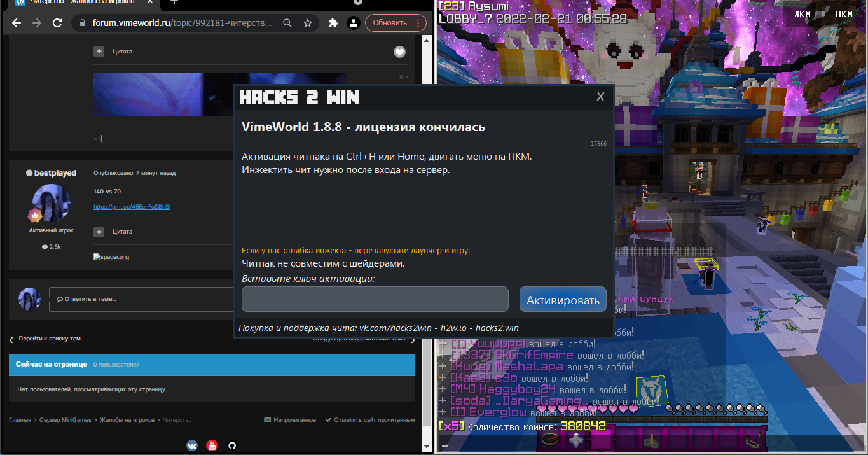Click your avatar beside the reply box
Image resolution: width=868 pixels, height=455 pixels.
29,299
